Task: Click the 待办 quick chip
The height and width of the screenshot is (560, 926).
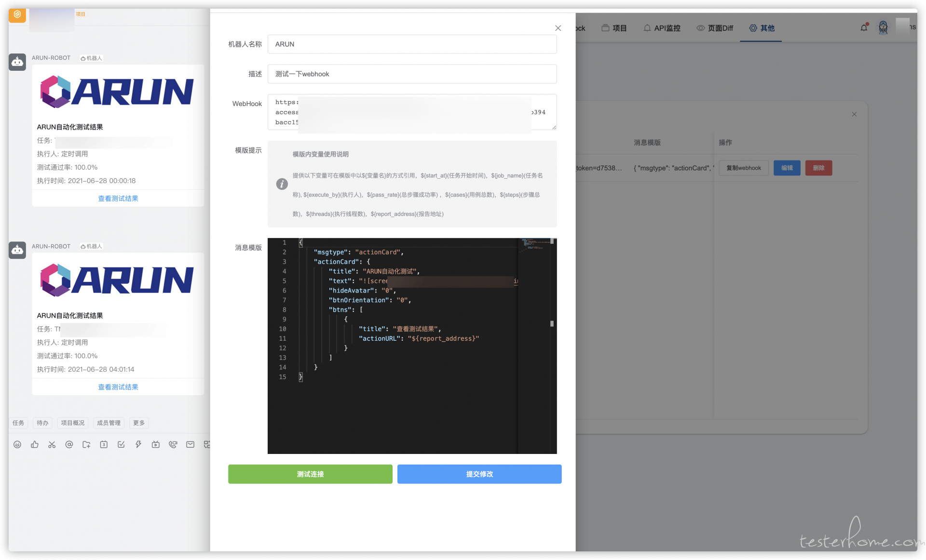Action: 42,423
